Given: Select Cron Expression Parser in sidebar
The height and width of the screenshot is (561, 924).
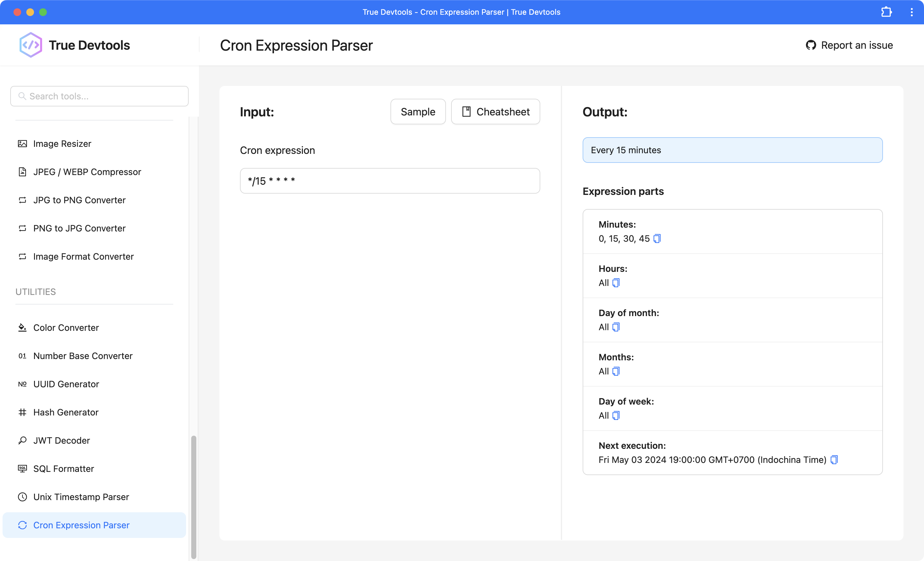Looking at the screenshot, I should (x=94, y=525).
